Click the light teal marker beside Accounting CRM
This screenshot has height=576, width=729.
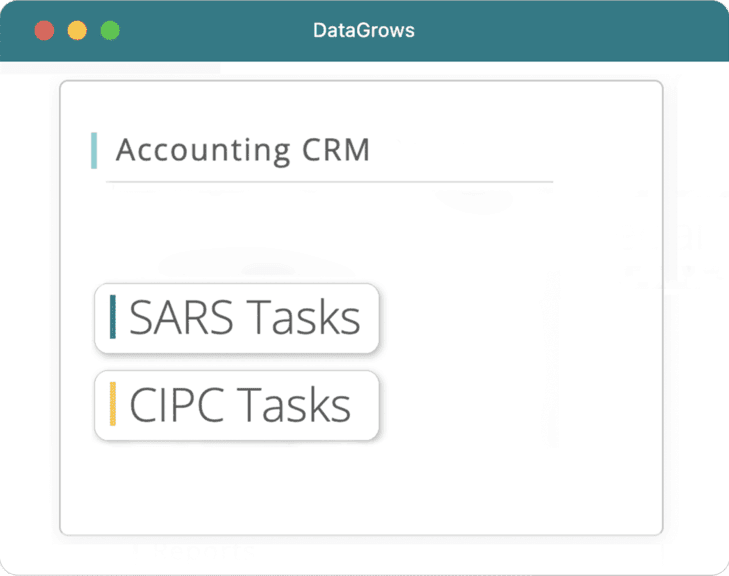(94, 150)
